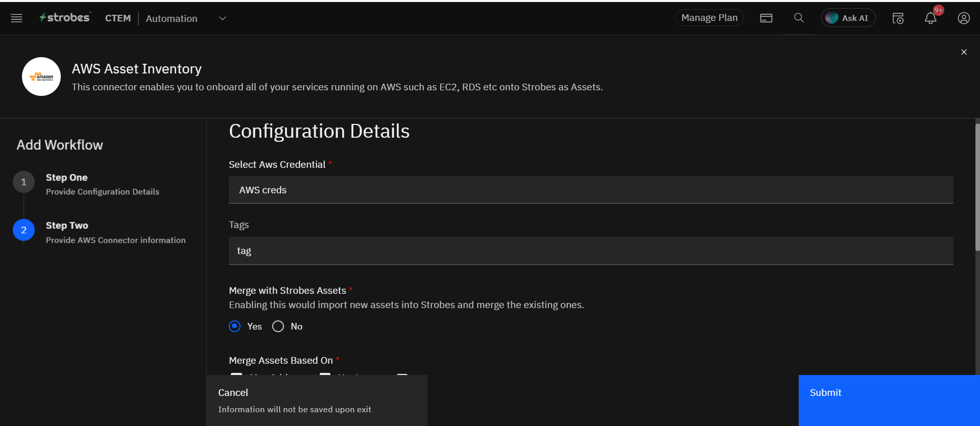This screenshot has height=426, width=980.
Task: Close the AWS Asset Inventory panel
Action: [964, 52]
